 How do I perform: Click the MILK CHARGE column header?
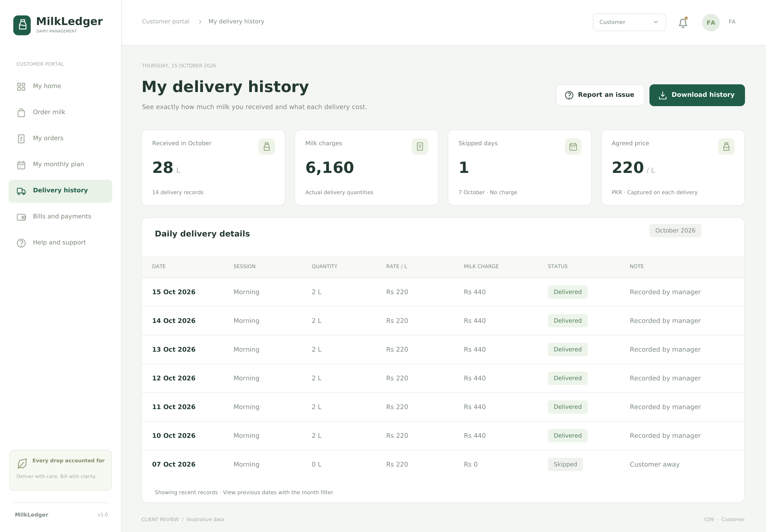(x=481, y=266)
